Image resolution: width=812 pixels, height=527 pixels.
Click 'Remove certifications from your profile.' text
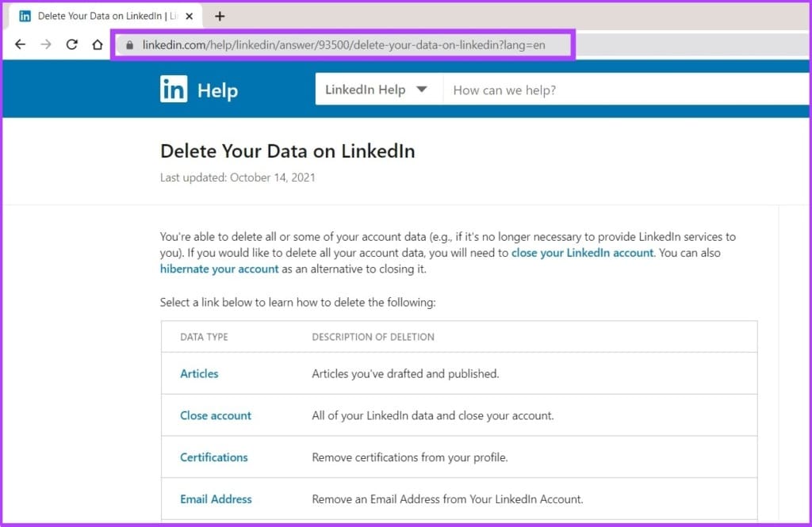(x=410, y=457)
